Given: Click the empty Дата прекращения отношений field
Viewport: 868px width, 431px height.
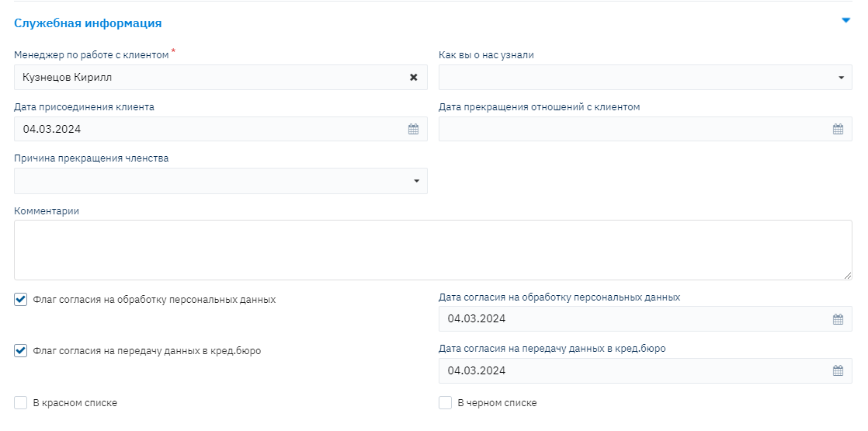Looking at the screenshot, I should (633, 130).
